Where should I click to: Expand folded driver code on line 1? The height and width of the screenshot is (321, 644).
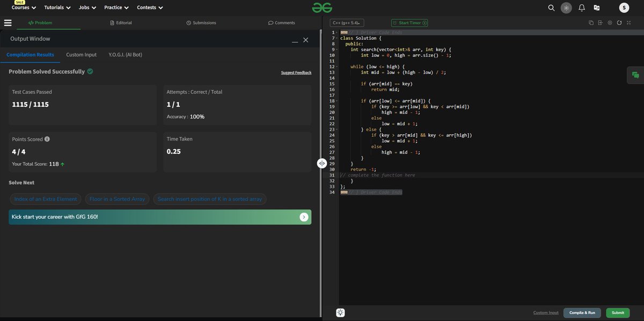point(343,32)
